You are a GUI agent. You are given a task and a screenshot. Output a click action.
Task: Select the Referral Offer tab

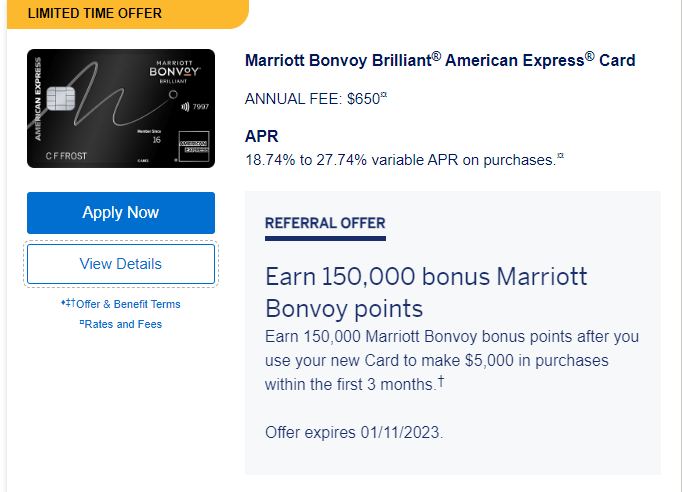pos(325,223)
